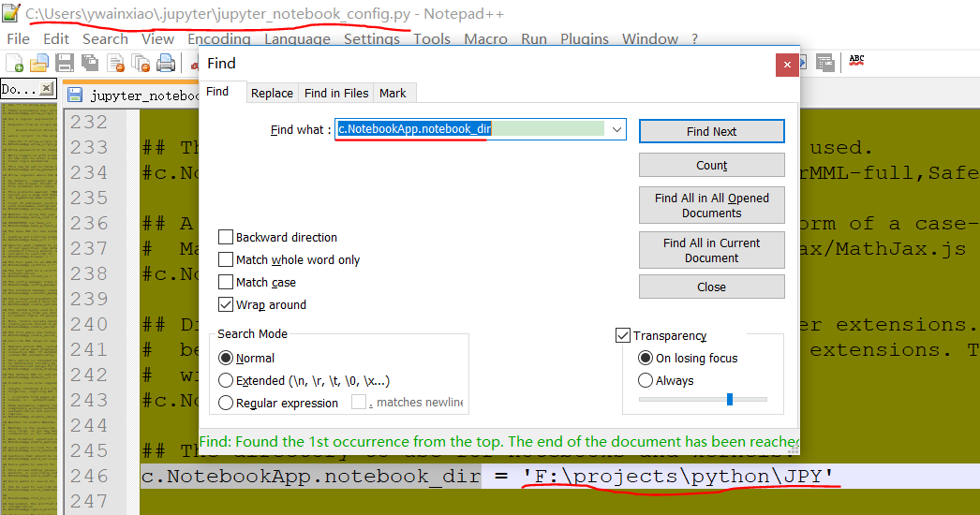The image size is (980, 515).
Task: Select Regular expression search mode
Action: click(x=225, y=403)
